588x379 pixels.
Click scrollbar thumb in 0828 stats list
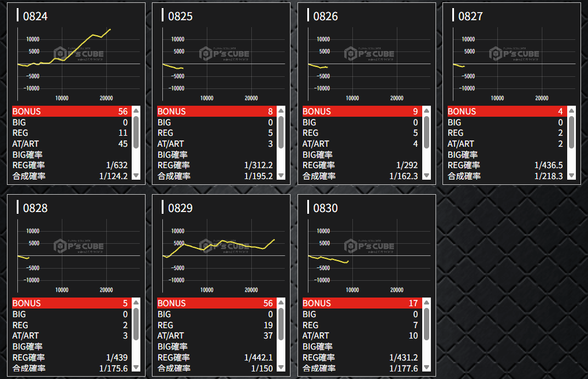136,324
